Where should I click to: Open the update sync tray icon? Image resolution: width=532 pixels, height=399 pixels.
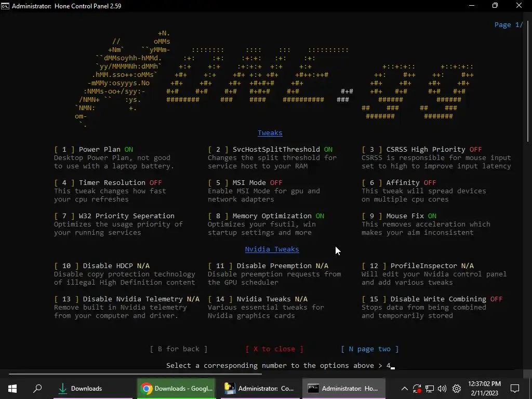click(417, 389)
